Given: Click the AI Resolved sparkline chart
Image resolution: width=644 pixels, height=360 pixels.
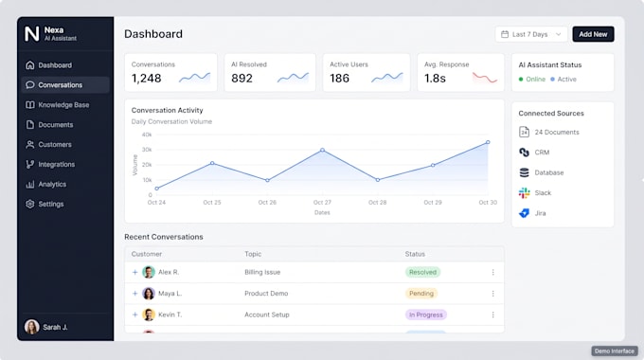Looking at the screenshot, I should pyautogui.click(x=293, y=78).
